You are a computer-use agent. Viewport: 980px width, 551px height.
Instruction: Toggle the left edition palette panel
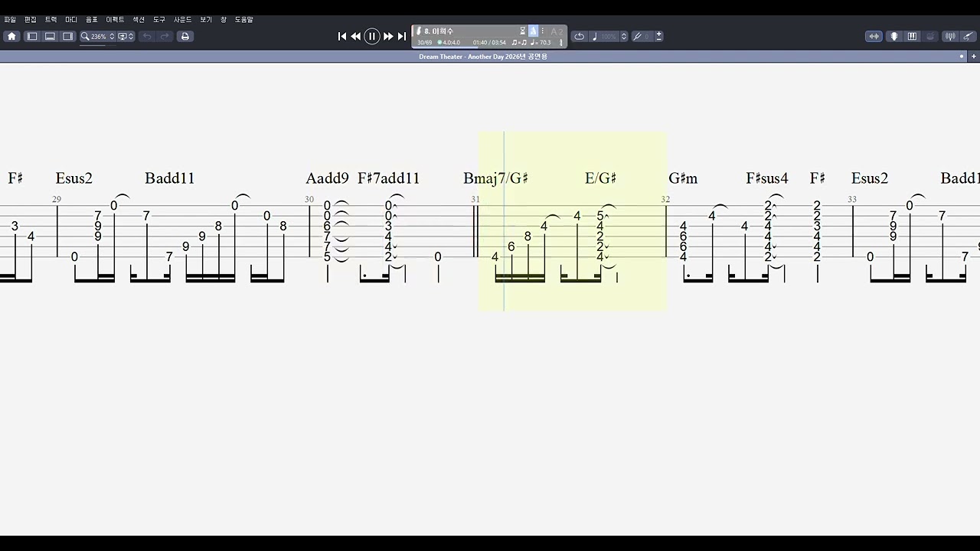point(32,36)
